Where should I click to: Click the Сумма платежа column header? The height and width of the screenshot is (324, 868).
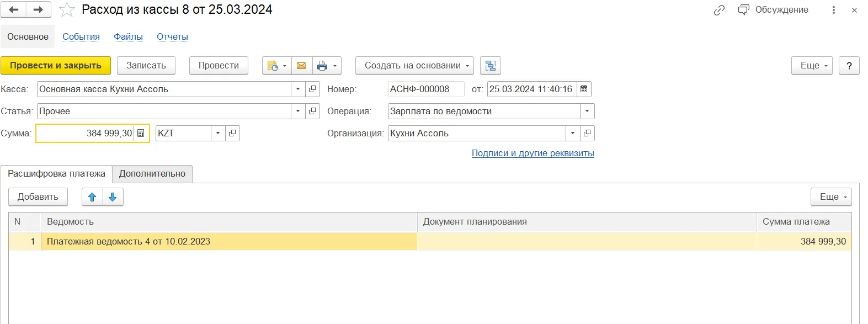click(x=804, y=221)
